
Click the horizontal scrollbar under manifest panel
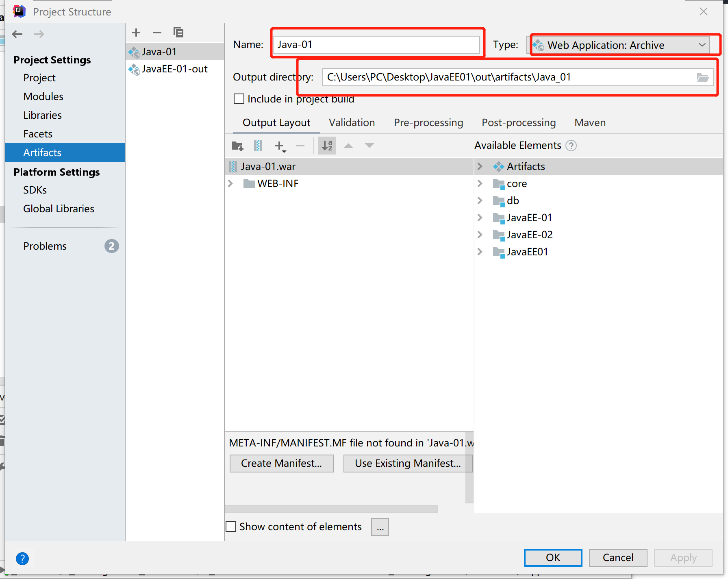point(331,509)
